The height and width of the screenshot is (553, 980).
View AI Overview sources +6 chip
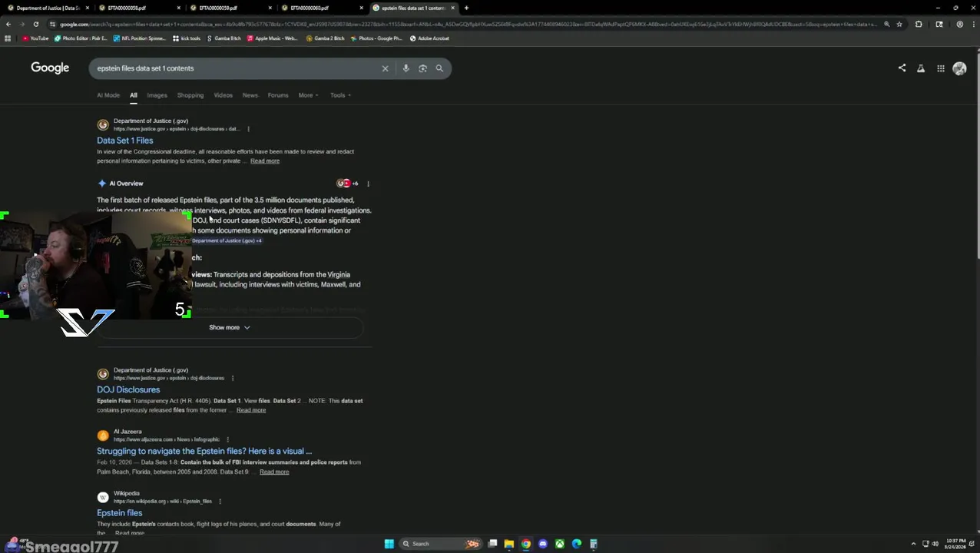point(347,184)
